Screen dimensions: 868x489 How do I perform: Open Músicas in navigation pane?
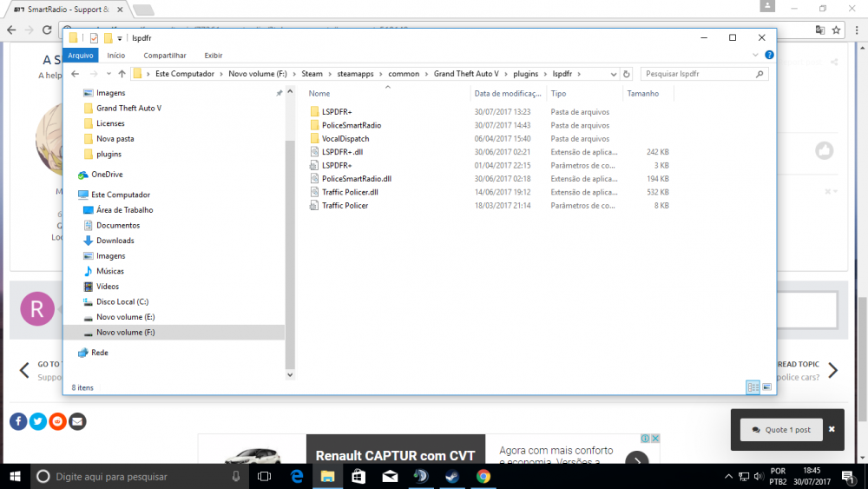pyautogui.click(x=110, y=271)
